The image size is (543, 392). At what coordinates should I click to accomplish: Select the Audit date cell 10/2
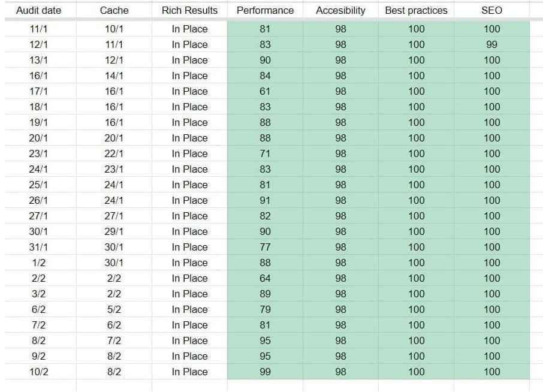(38, 372)
